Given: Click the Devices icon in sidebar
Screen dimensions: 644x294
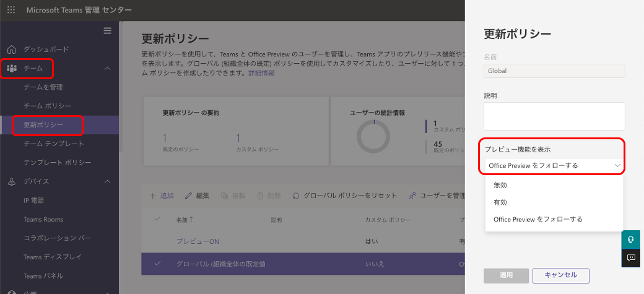Looking at the screenshot, I should pyautogui.click(x=12, y=181).
